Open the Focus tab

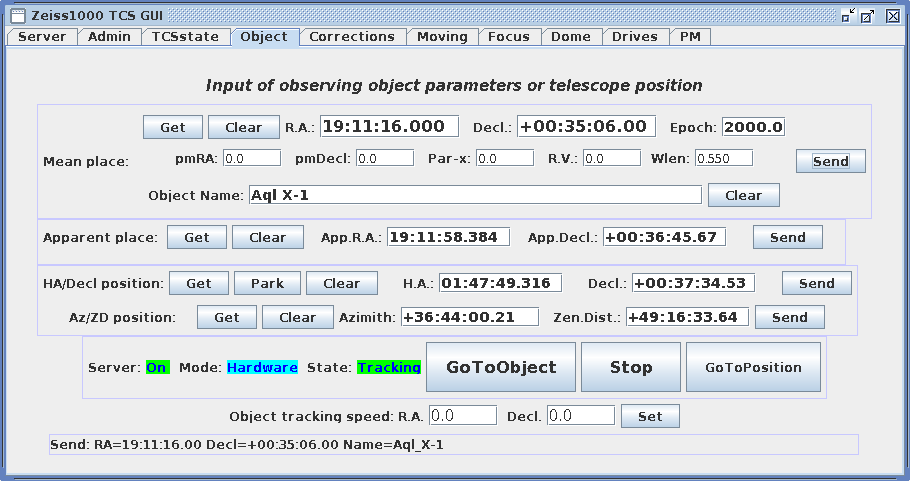509,37
